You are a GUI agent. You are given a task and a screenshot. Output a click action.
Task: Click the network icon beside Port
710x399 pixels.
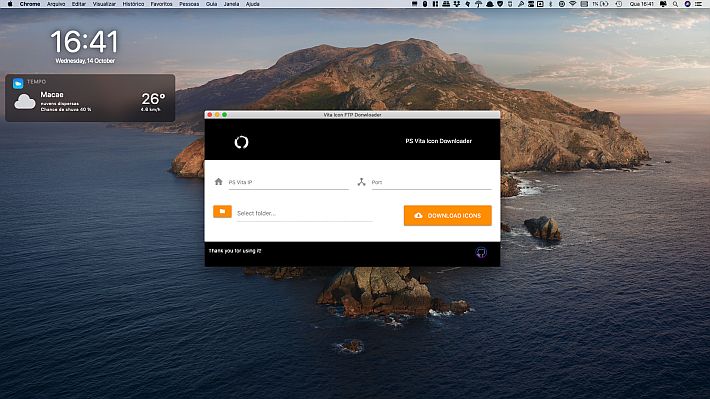coord(361,182)
